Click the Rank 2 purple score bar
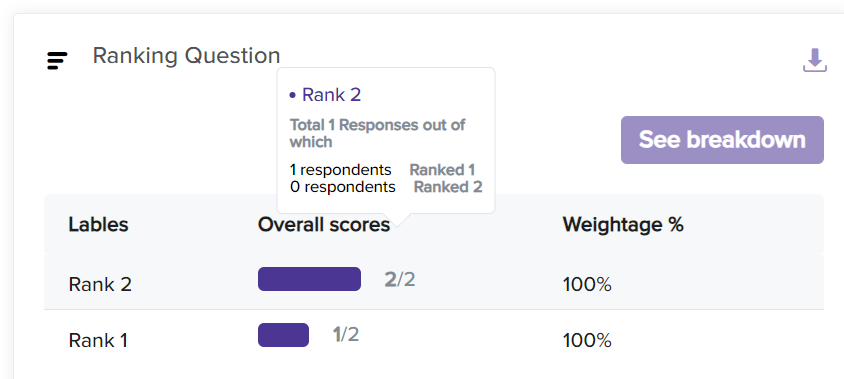 (x=310, y=279)
